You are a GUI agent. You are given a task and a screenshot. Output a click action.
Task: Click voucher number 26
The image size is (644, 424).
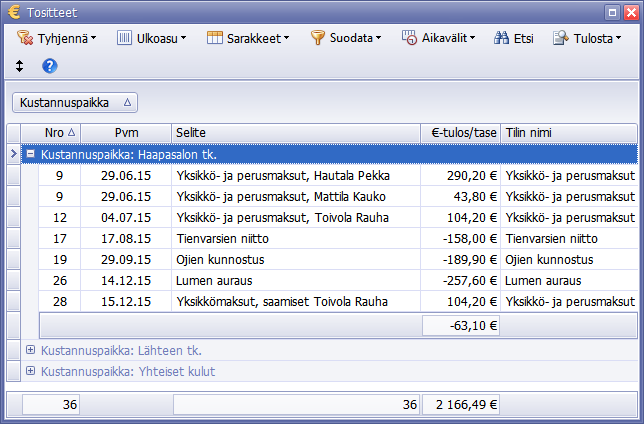pyautogui.click(x=60, y=280)
